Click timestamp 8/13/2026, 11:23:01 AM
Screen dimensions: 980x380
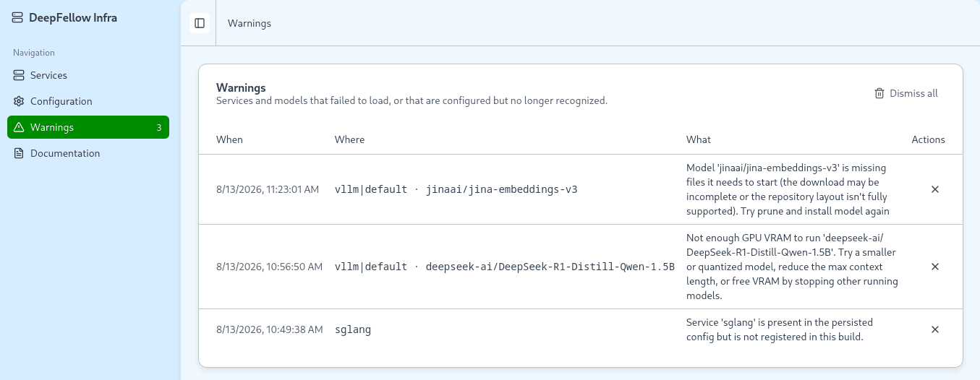click(x=268, y=189)
